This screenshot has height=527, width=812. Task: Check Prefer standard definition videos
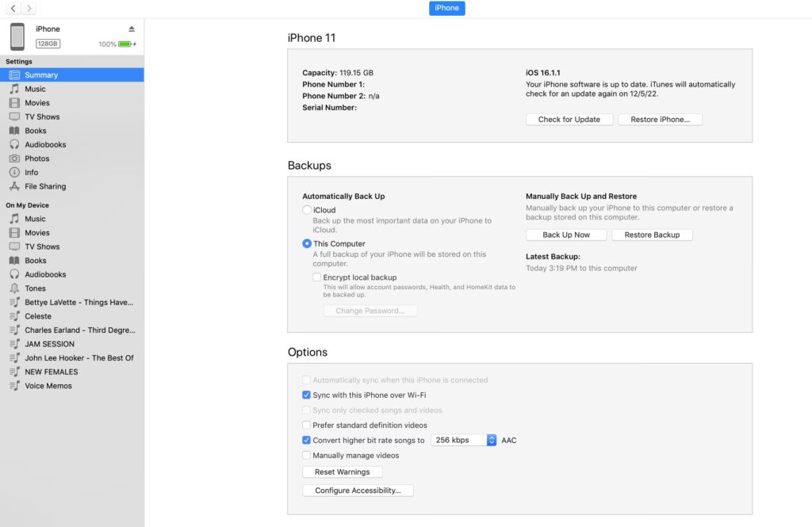(x=307, y=426)
